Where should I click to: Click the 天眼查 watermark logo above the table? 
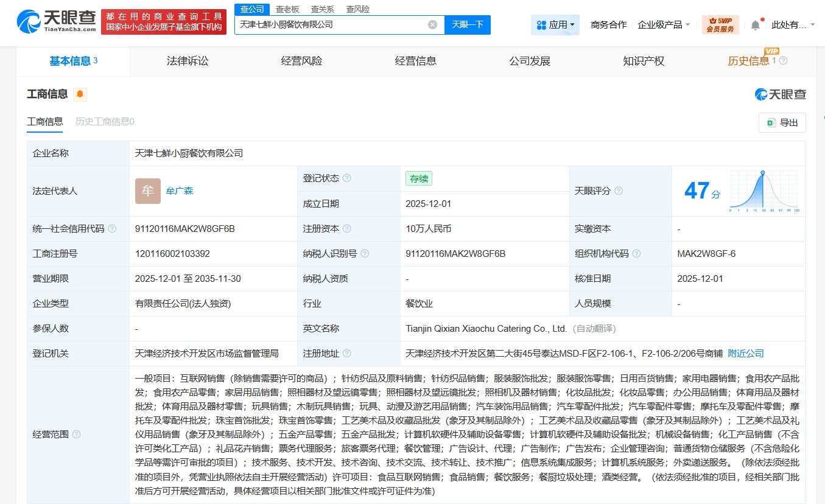point(781,94)
